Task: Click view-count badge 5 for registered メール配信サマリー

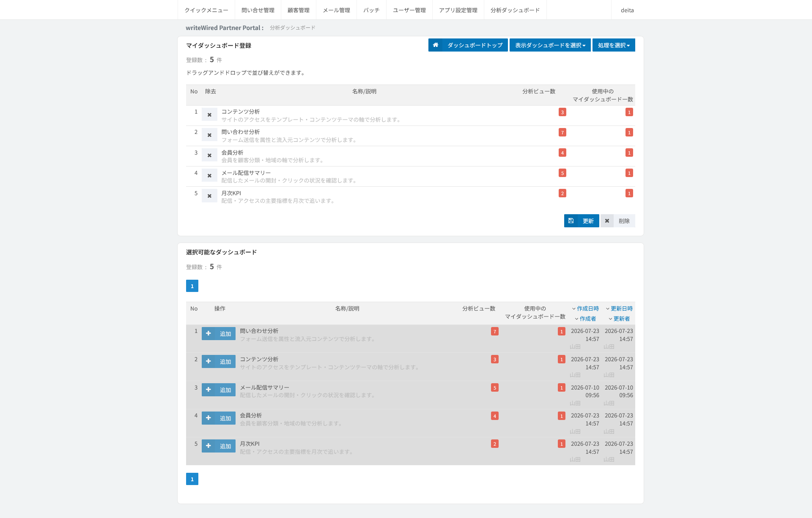Action: click(x=562, y=173)
